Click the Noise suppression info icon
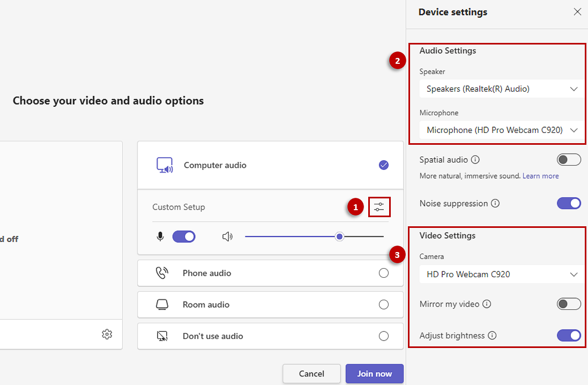This screenshot has width=588, height=385. click(495, 204)
